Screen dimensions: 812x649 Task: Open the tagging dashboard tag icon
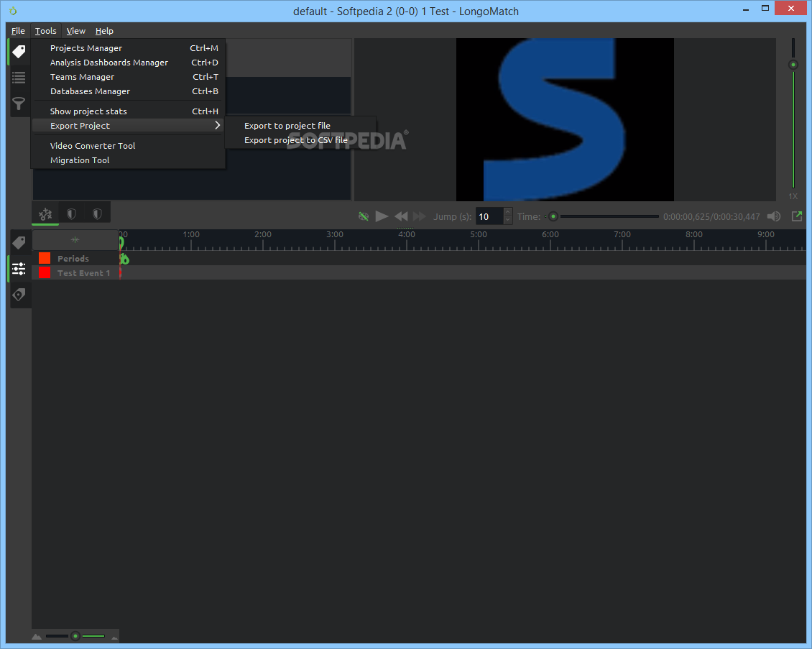tap(19, 51)
